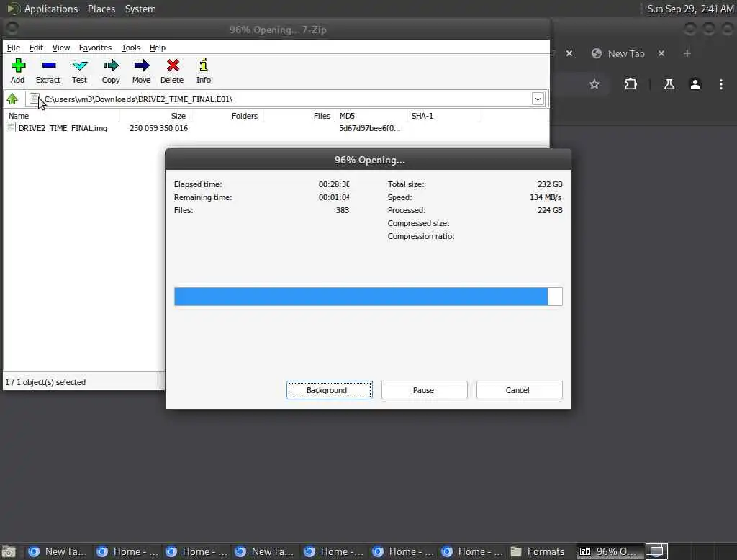
Task: Click the Test toolbar icon
Action: pyautogui.click(x=79, y=66)
